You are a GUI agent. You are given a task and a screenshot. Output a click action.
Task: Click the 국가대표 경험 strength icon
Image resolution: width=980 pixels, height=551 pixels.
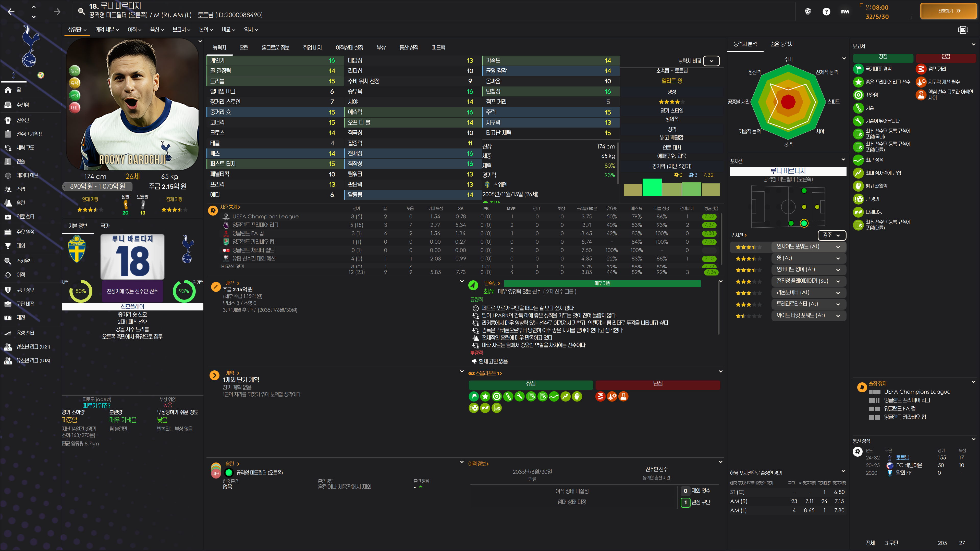[x=858, y=69]
